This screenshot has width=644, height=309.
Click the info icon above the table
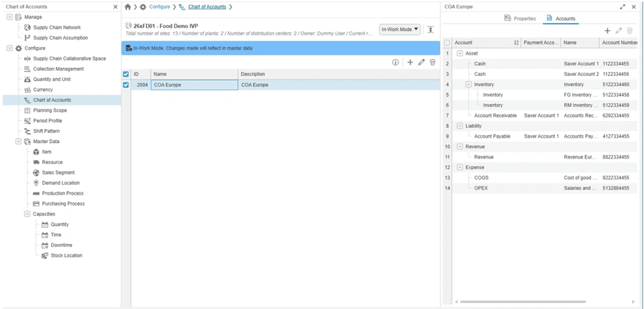396,62
